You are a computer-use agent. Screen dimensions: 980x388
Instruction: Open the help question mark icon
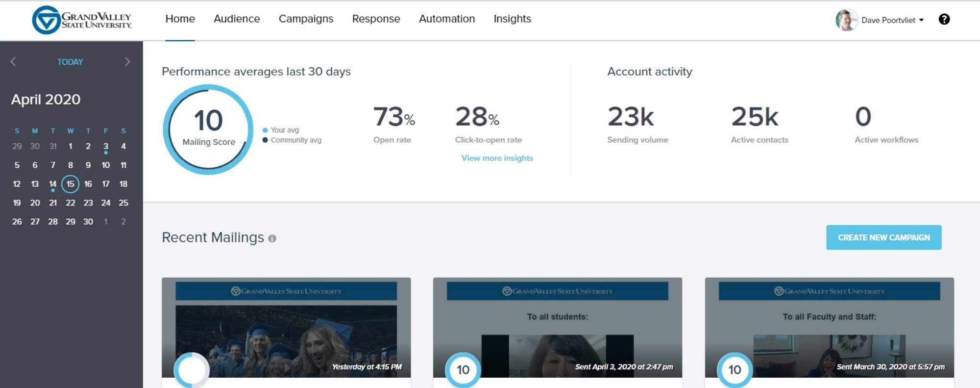pos(944,19)
